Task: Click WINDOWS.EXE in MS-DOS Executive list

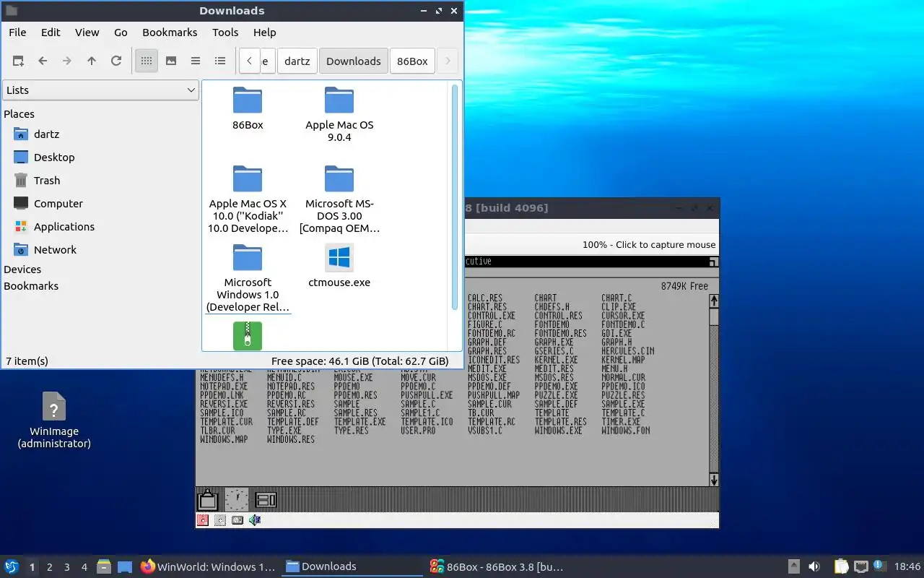Action: click(558, 431)
